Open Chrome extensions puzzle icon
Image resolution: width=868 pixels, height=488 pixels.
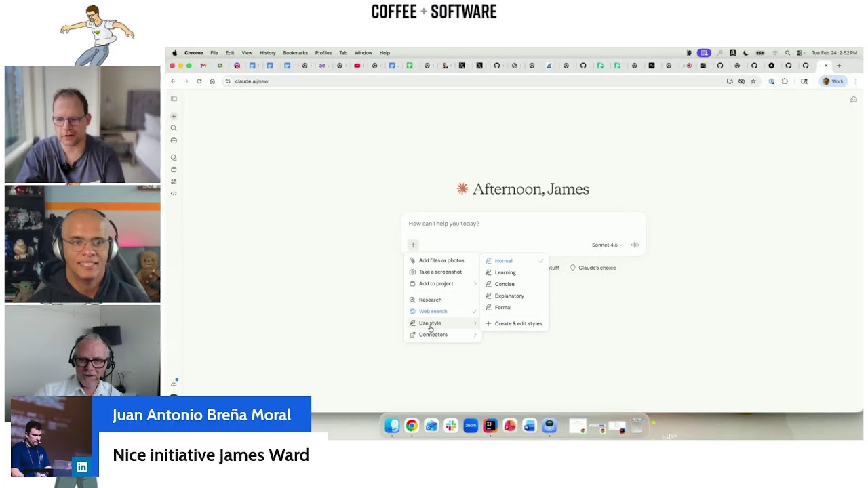coord(785,81)
